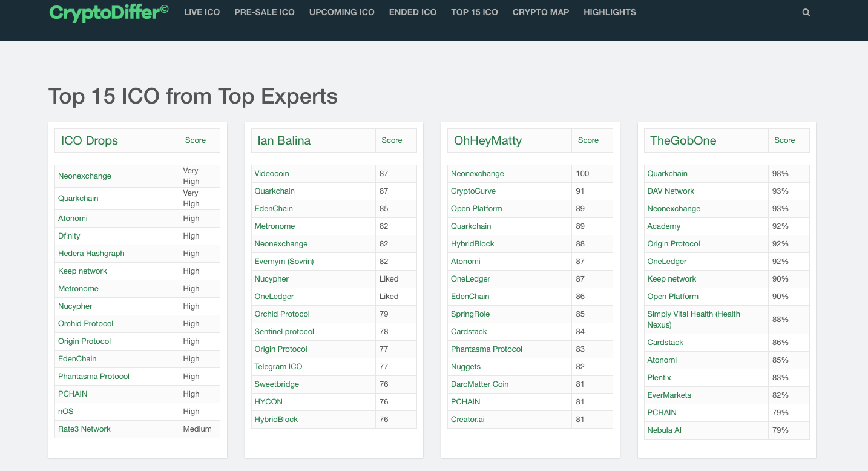The image size is (868, 471).
Task: Open OneLedger in Ian Balina list
Action: 274,297
